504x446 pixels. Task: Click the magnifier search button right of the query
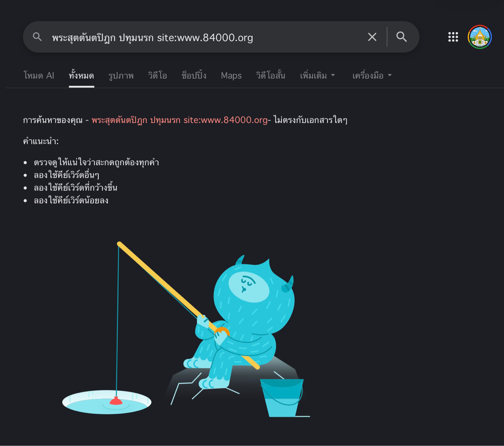(402, 37)
